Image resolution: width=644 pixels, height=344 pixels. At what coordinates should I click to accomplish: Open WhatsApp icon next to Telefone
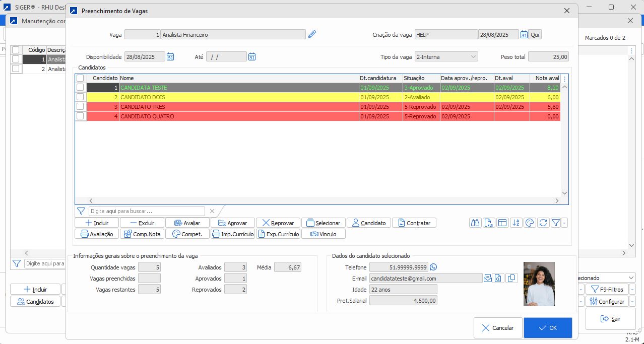433,267
